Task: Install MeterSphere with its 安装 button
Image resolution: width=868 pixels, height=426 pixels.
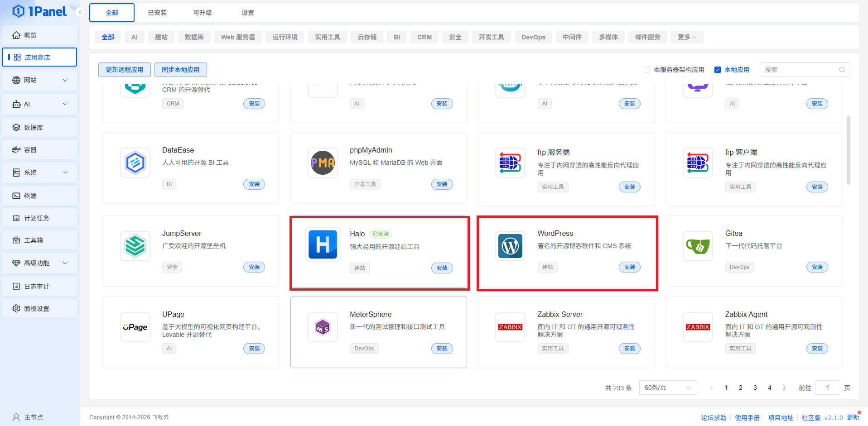Action: pyautogui.click(x=442, y=349)
